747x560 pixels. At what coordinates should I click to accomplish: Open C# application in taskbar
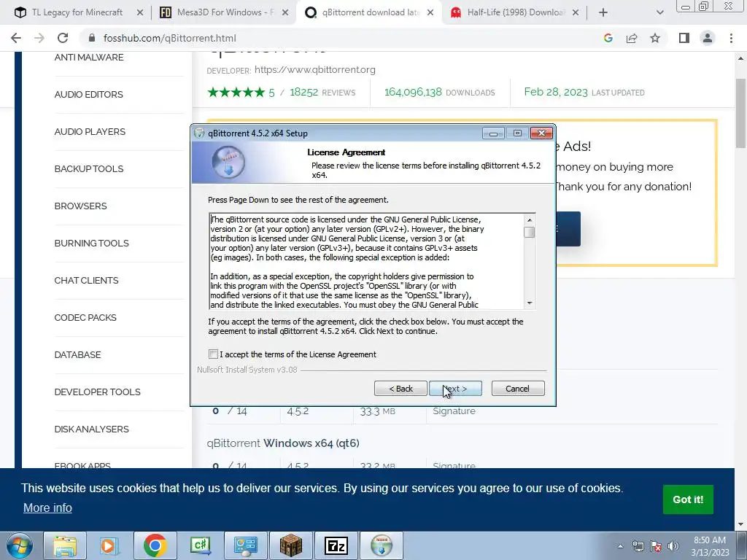tap(200, 545)
